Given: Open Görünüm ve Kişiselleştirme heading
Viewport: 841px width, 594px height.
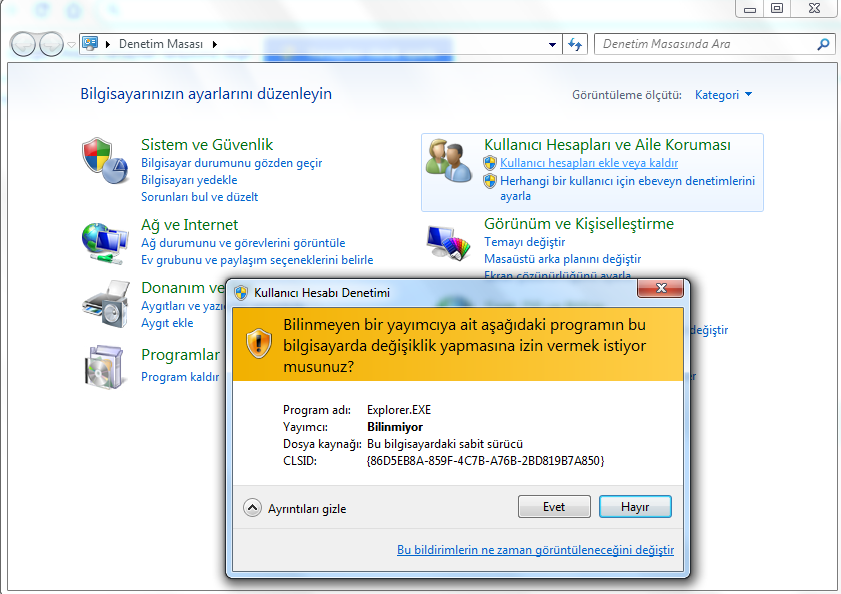Looking at the screenshot, I should (x=579, y=224).
